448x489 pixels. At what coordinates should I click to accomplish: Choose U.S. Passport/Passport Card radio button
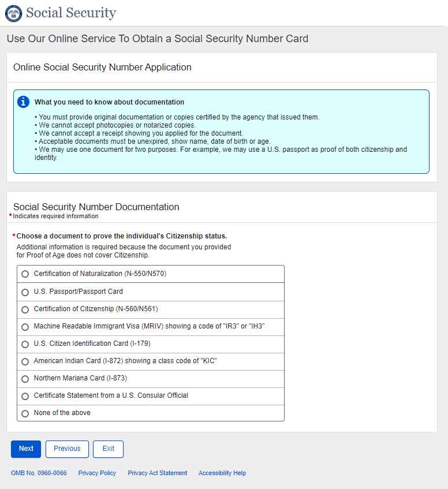[25, 292]
